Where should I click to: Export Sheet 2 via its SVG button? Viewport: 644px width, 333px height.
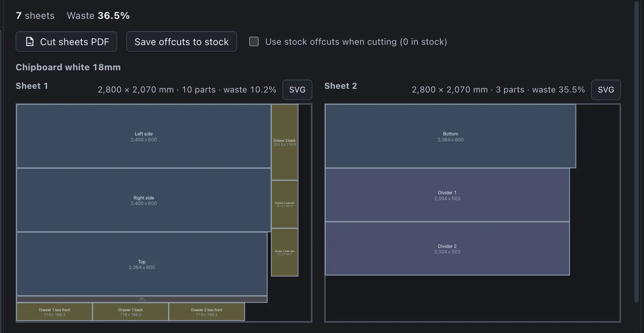[606, 90]
